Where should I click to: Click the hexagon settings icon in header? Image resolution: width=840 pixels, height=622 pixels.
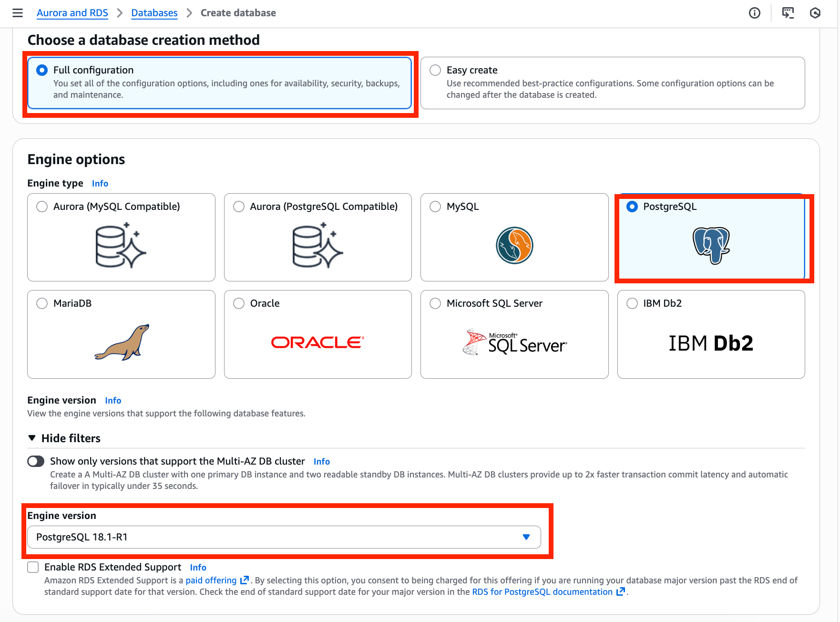(x=815, y=13)
